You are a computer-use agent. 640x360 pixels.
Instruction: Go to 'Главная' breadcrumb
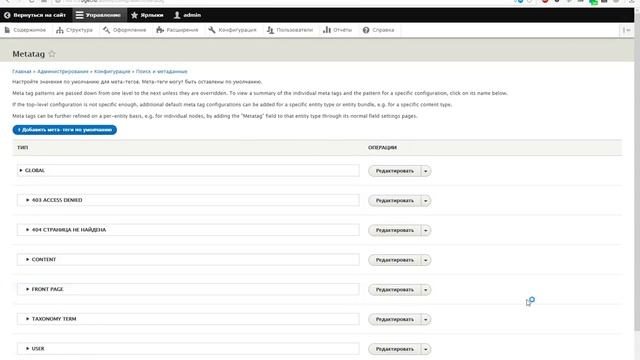(22, 71)
